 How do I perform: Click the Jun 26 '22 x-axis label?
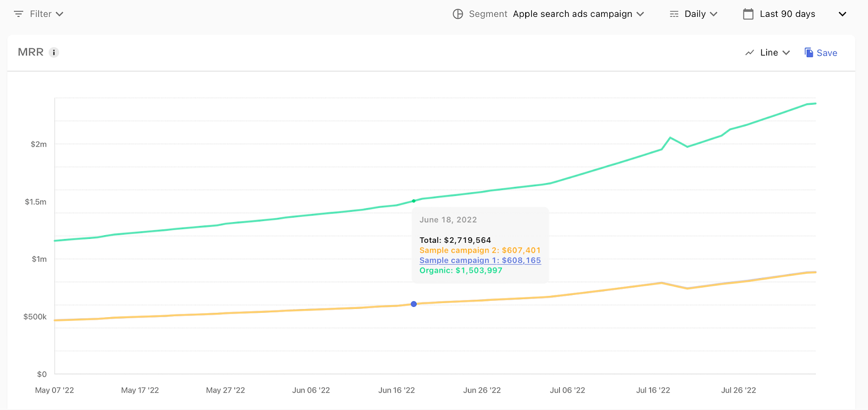pyautogui.click(x=482, y=390)
